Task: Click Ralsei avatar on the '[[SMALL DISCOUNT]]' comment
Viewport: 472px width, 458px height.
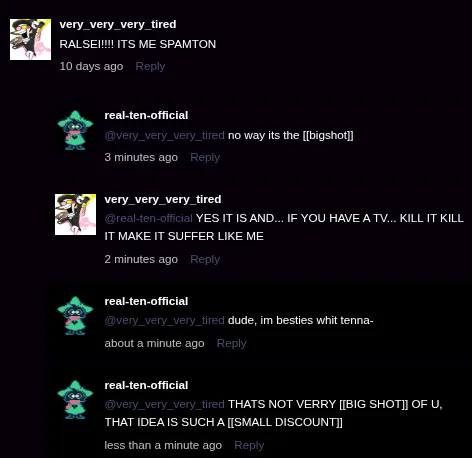Action: [x=75, y=400]
